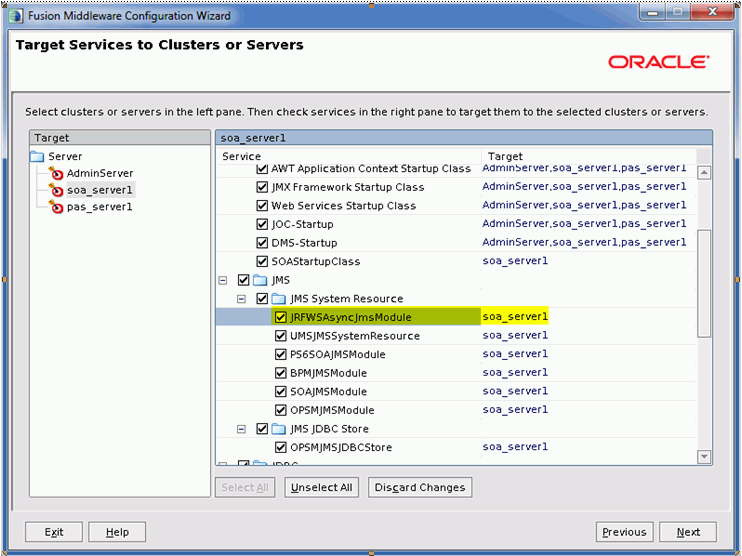Screen dimensions: 742x556
Task: Collapse the JMS System Resource node
Action: [x=241, y=299]
